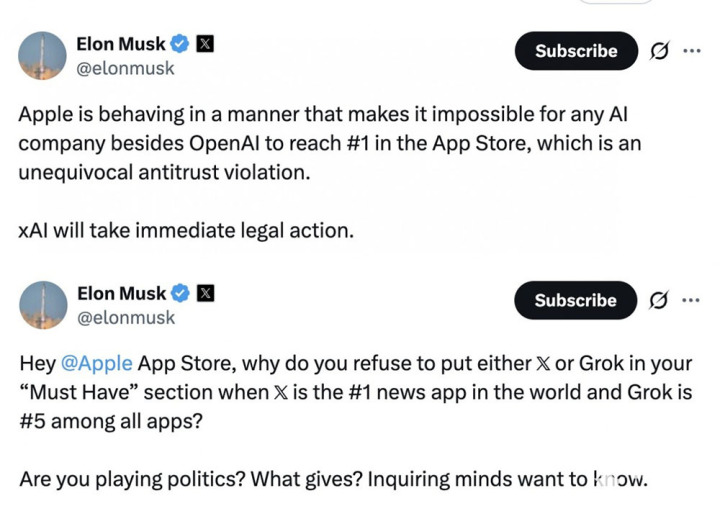Viewport: 720px width, 506px height.
Task: Click the blue verified badge on the "Must Have" tweet
Action: pyautogui.click(x=179, y=293)
